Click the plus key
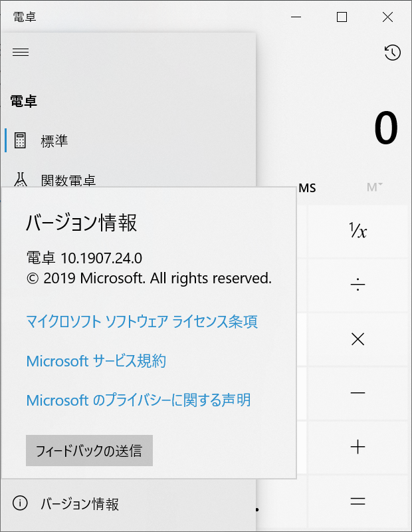Screen dimensions: 412x532 coord(358,447)
